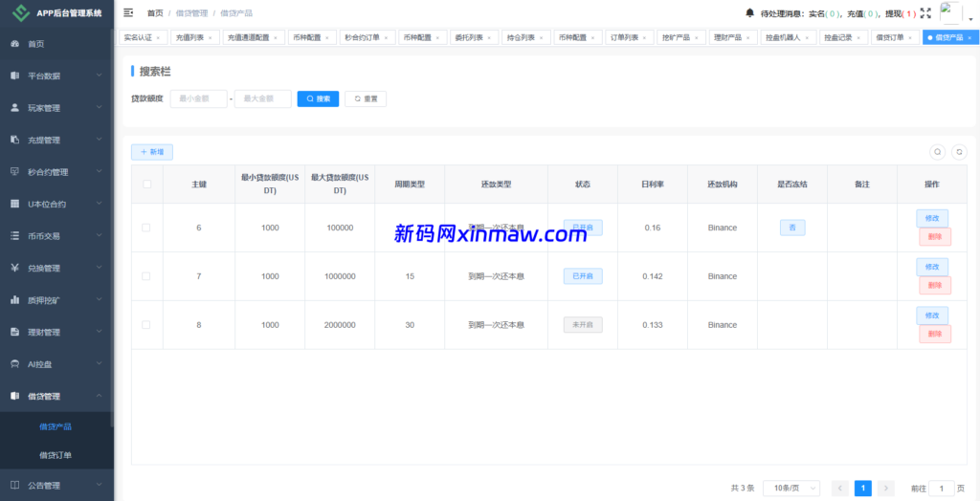
Task: Click the 币币交易 list icon
Action: (15, 235)
